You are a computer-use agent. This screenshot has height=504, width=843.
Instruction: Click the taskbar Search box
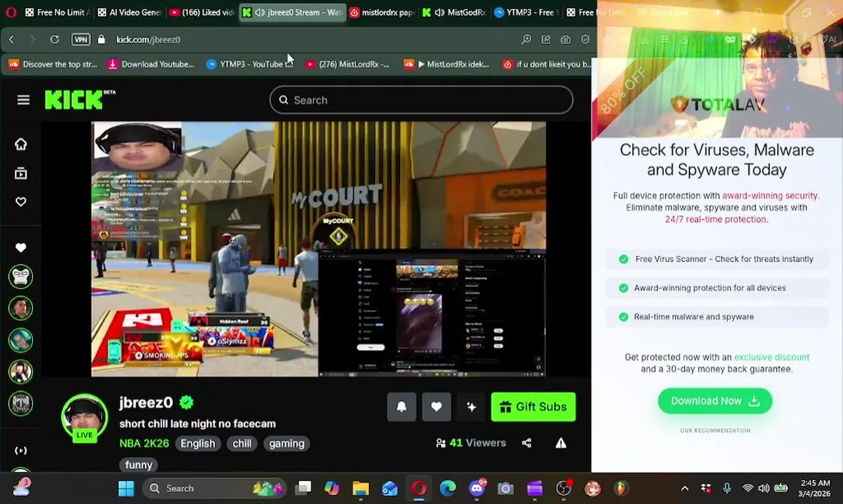coord(214,489)
